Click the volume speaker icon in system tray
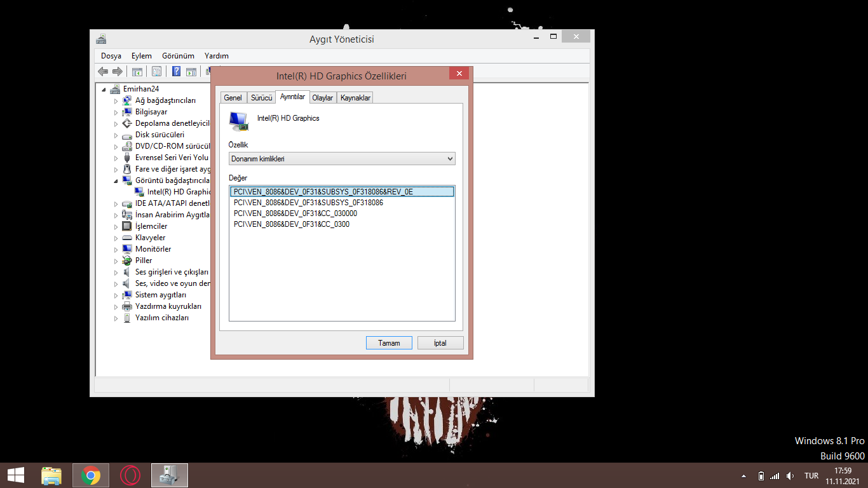The width and height of the screenshot is (868, 488). point(790,475)
